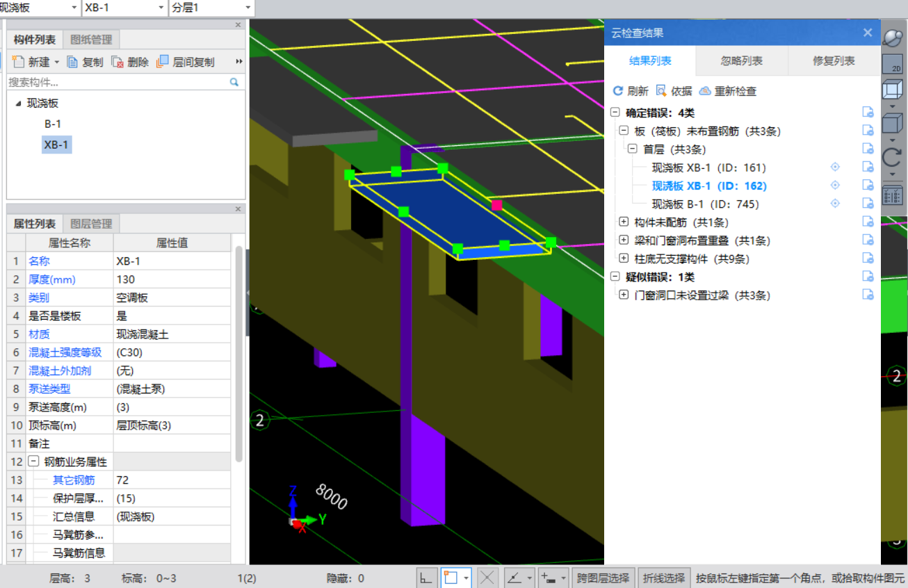Screen dimensions: 908x588
Task: Expand the 柱底无支撑构件 node
Action: (x=624, y=258)
